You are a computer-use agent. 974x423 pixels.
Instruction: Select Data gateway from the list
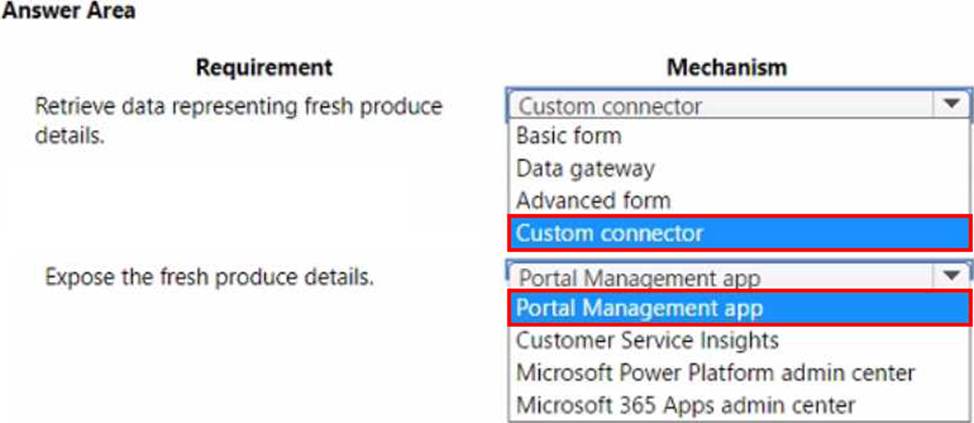pos(585,168)
